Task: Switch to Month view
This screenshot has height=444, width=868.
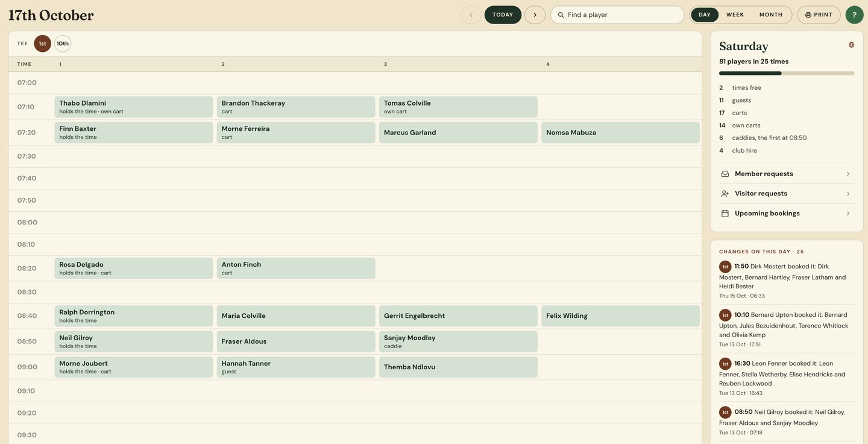Action: coord(771,14)
